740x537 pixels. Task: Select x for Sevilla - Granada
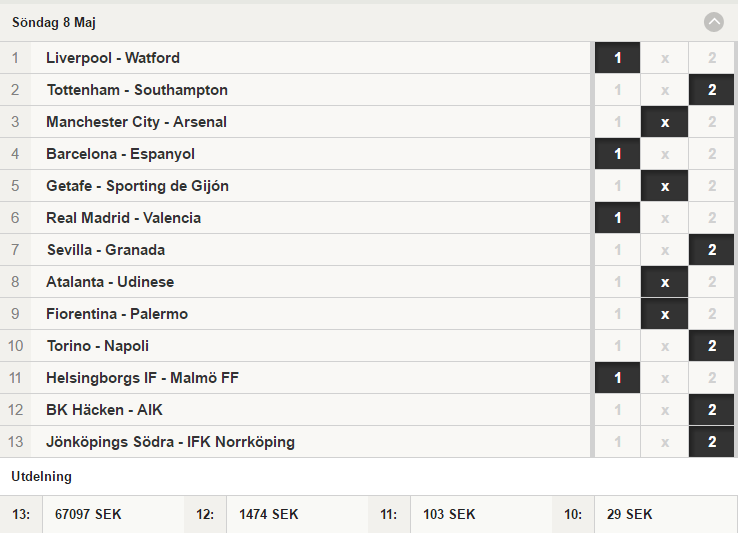pos(664,250)
